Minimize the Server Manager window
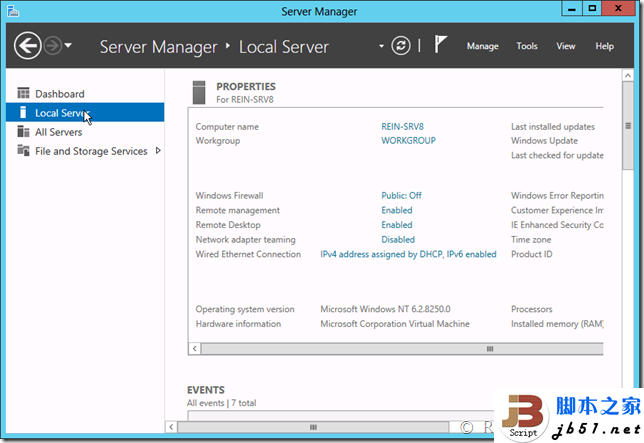Screen dimensions: 644x443 (572, 9)
